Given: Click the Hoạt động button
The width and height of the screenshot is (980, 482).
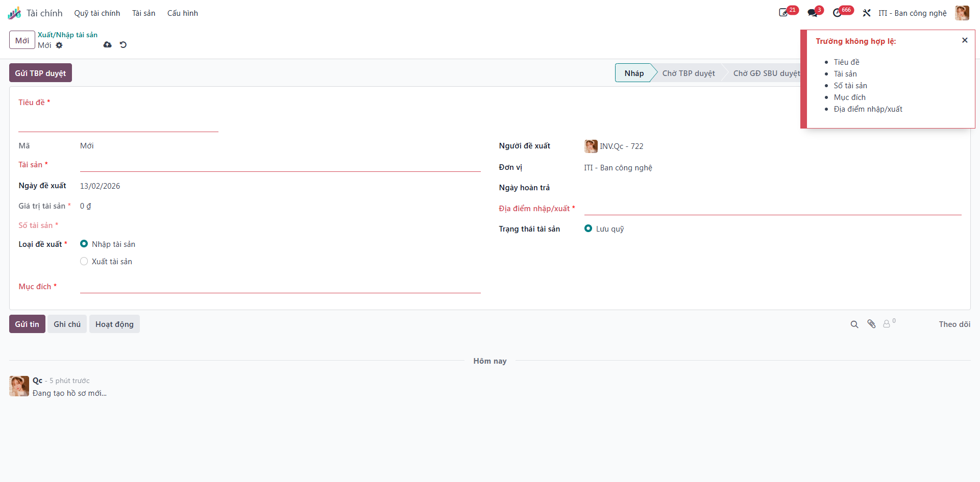Looking at the screenshot, I should click(x=114, y=324).
